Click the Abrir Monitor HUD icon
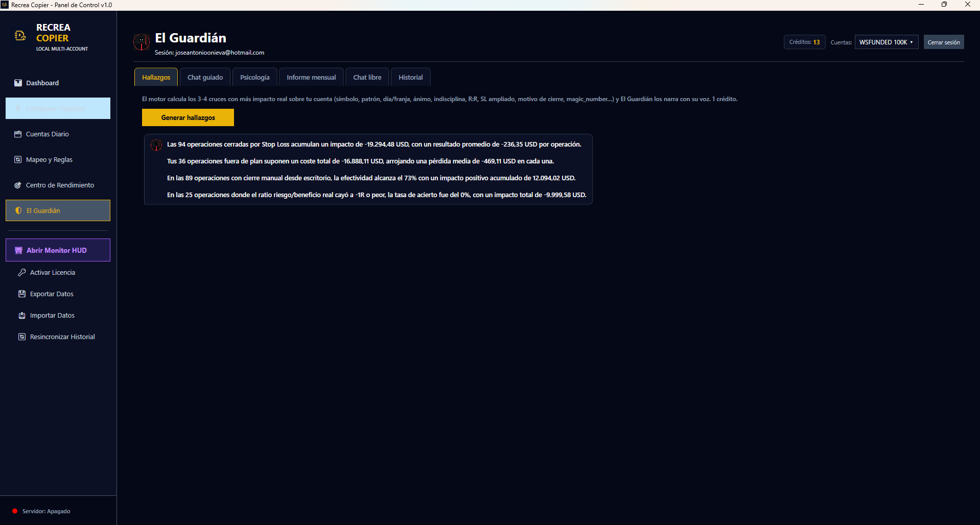980x525 pixels. coord(18,250)
